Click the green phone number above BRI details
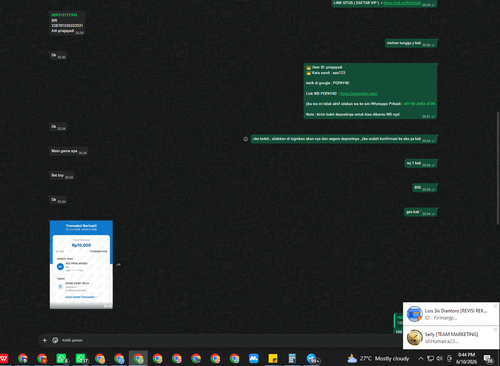Image resolution: width=500 pixels, height=366 pixels. coord(64,15)
